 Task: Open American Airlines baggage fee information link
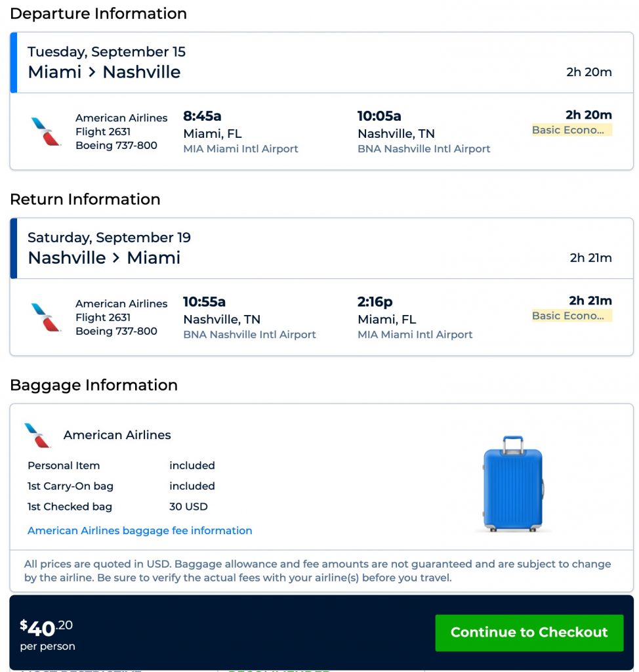(140, 530)
